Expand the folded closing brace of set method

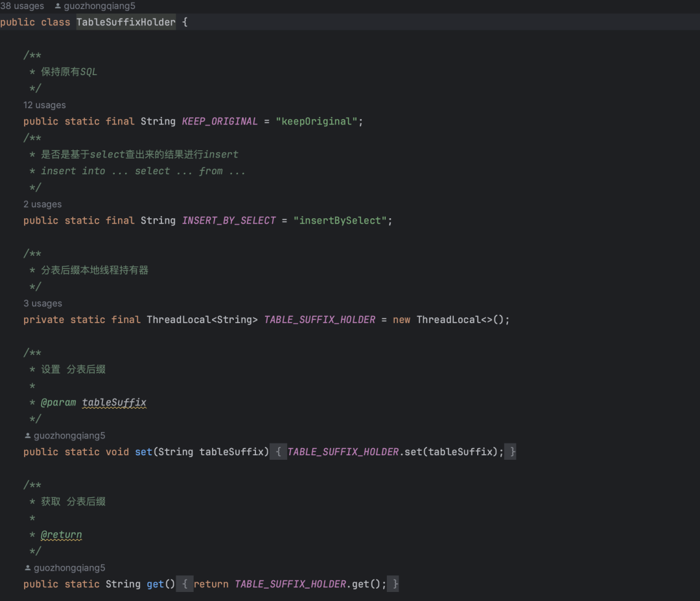tap(510, 451)
